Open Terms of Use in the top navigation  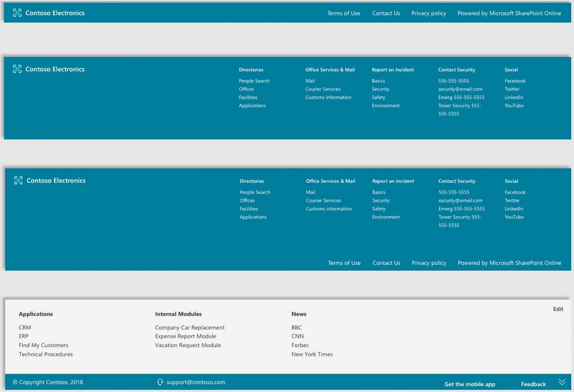click(x=343, y=13)
